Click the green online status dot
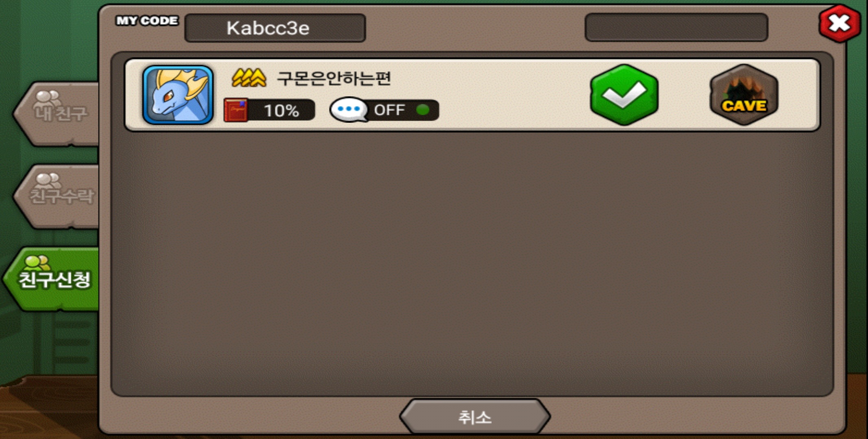The width and height of the screenshot is (868, 439). pyautogui.click(x=423, y=110)
